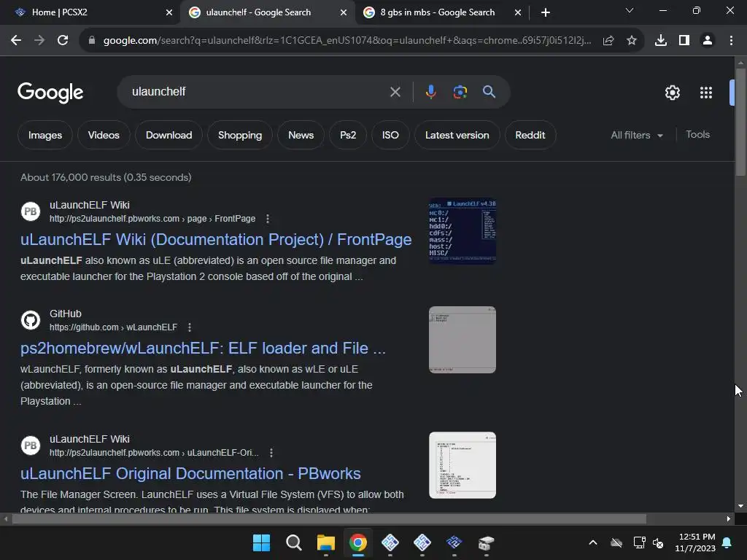This screenshot has height=560, width=747.
Task: Filter results by Videos
Action: pos(104,135)
